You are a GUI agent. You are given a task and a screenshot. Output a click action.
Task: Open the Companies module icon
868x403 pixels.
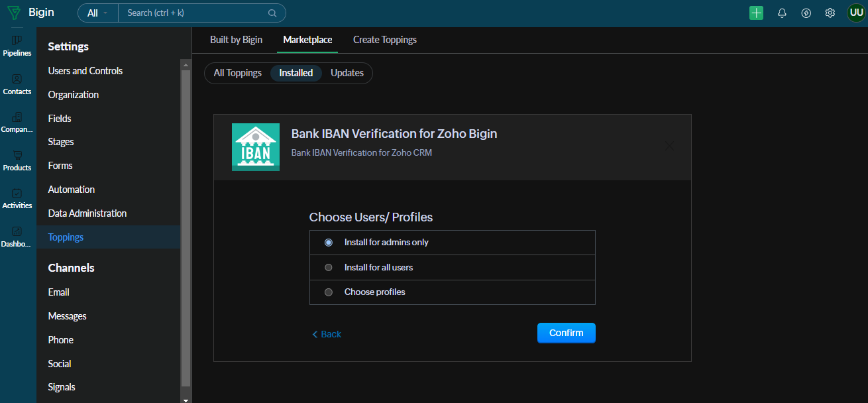coord(17,117)
